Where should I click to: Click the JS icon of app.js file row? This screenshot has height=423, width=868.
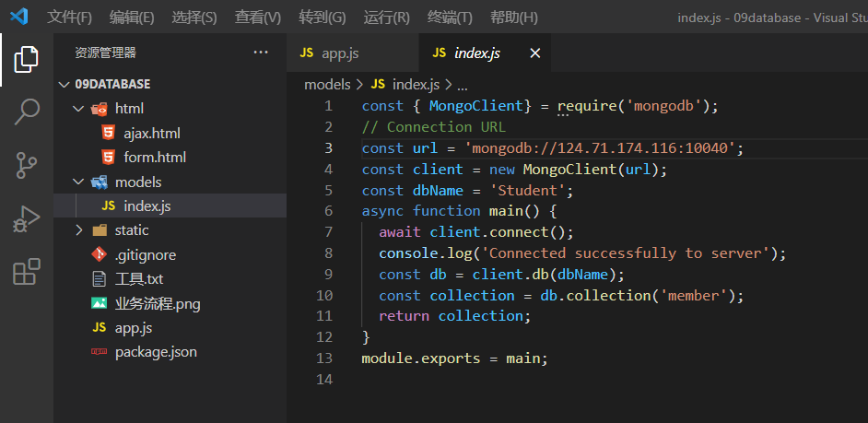pos(100,328)
